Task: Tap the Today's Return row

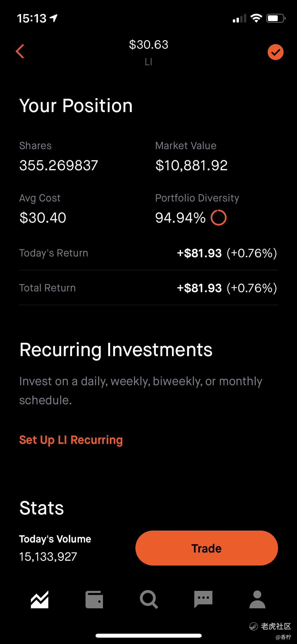Action: point(148,253)
